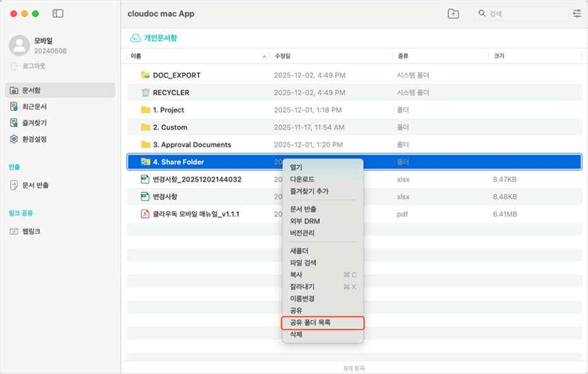Open 환경설정 settings in sidebar

pyautogui.click(x=34, y=139)
